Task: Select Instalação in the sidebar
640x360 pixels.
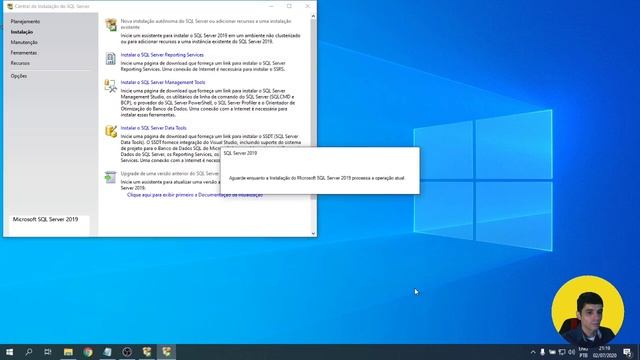Action: pyautogui.click(x=22, y=32)
